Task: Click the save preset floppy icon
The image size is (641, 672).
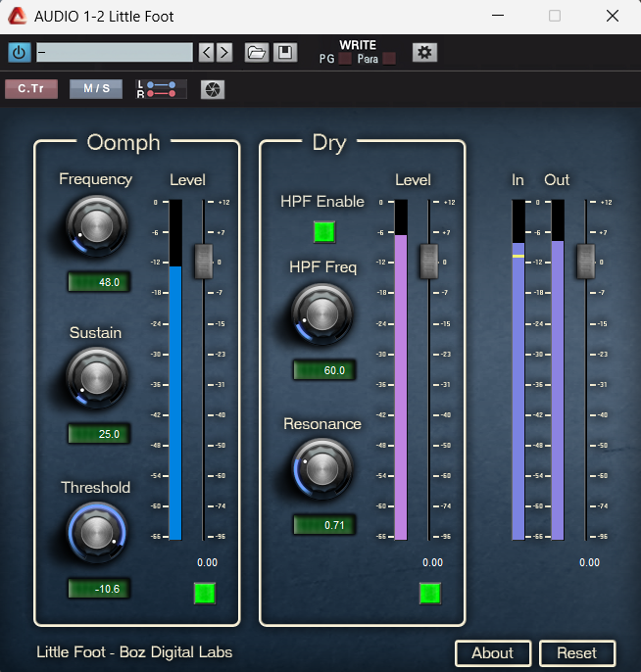Action: [285, 53]
